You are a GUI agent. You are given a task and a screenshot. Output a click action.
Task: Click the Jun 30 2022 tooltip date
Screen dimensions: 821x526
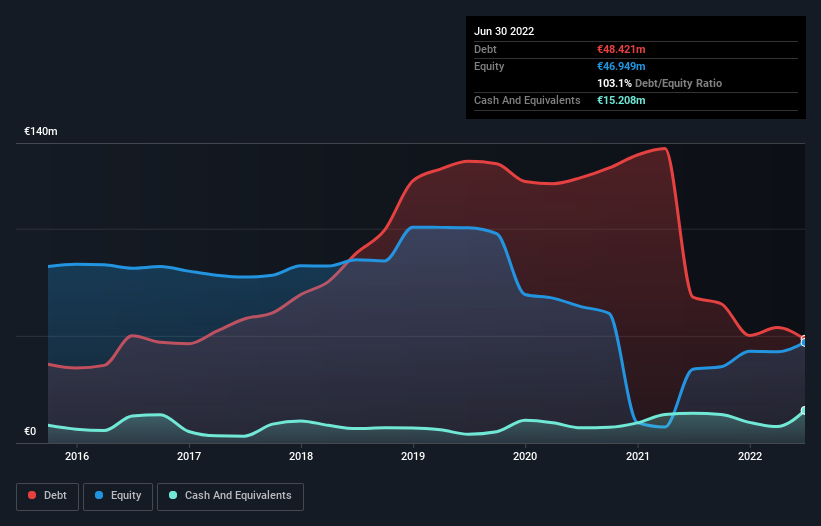pyautogui.click(x=504, y=31)
